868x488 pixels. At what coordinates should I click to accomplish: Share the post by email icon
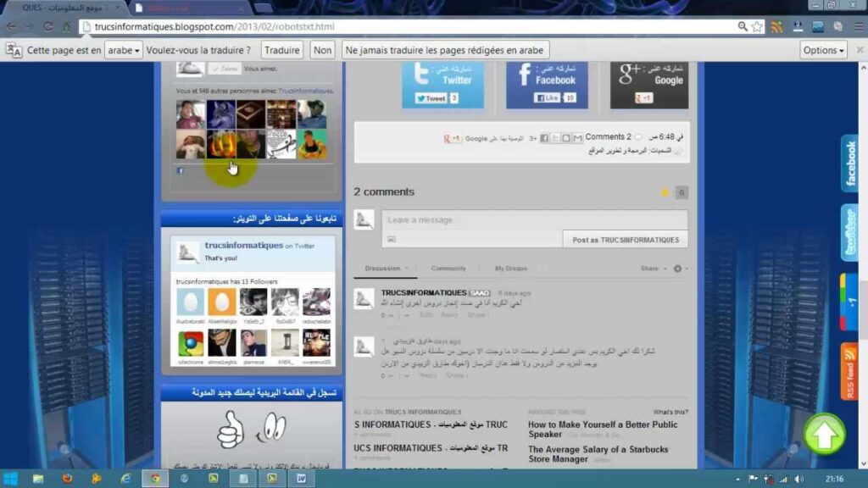(x=577, y=138)
